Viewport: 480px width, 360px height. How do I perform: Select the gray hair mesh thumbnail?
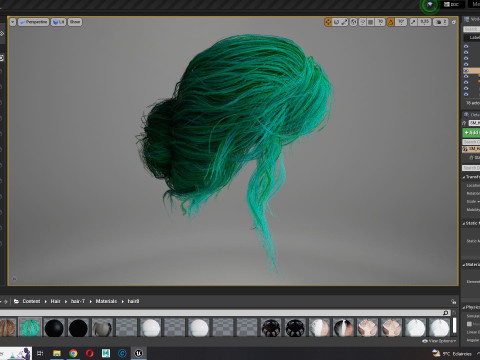tap(102, 328)
